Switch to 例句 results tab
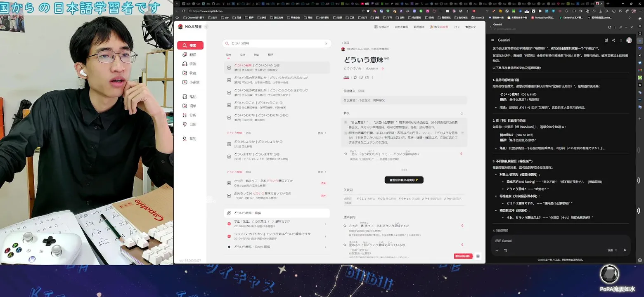The image size is (644, 297). point(256,54)
